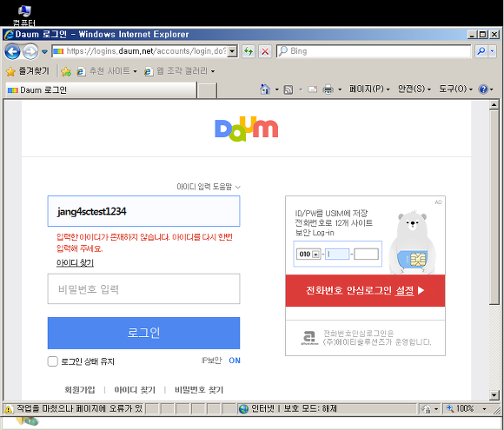This screenshot has height=430, width=504.
Task: Click the status bar security lock icon
Action: [427, 409]
